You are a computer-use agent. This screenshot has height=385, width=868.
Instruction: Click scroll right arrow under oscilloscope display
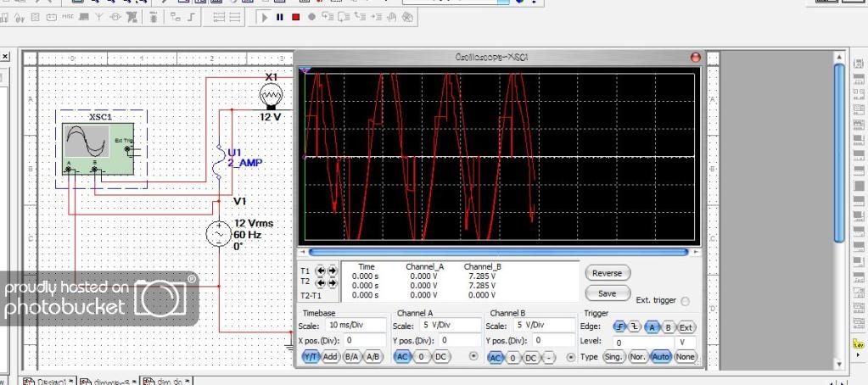[695, 252]
